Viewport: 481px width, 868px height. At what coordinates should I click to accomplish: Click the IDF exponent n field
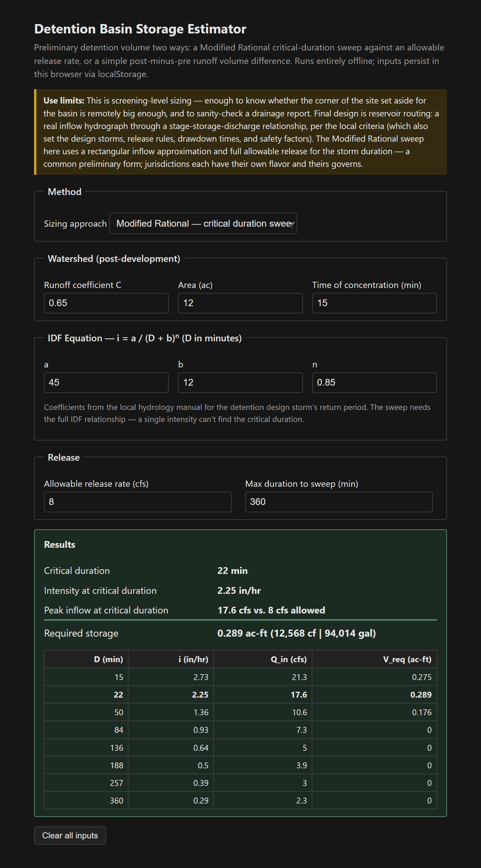click(x=374, y=382)
